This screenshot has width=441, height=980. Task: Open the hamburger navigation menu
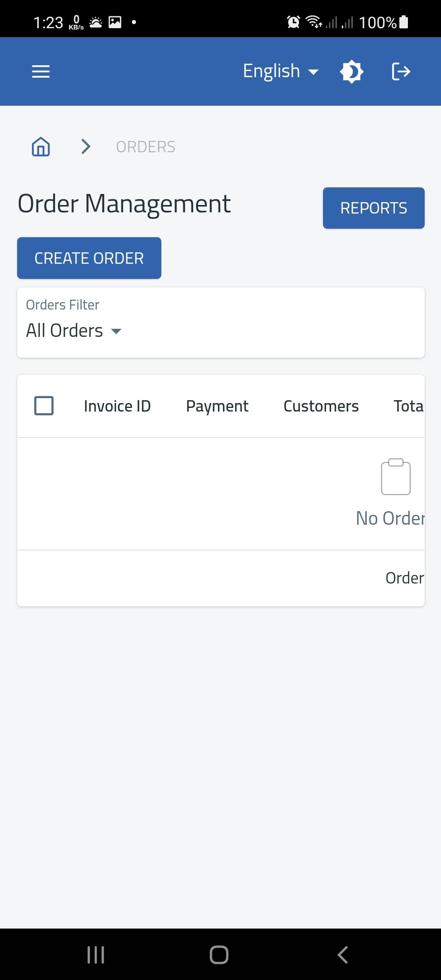[x=41, y=71]
